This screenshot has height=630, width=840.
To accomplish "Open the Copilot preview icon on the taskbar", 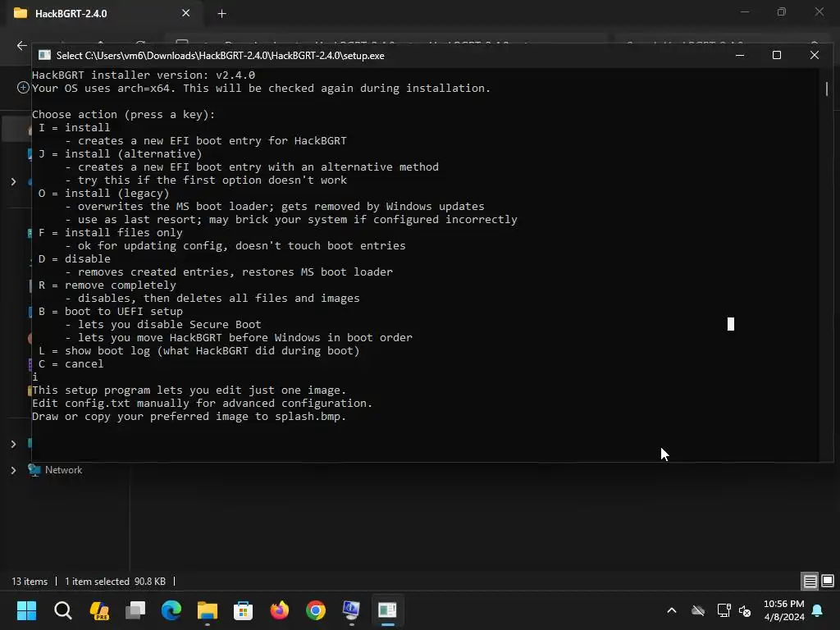I will pos(99,610).
